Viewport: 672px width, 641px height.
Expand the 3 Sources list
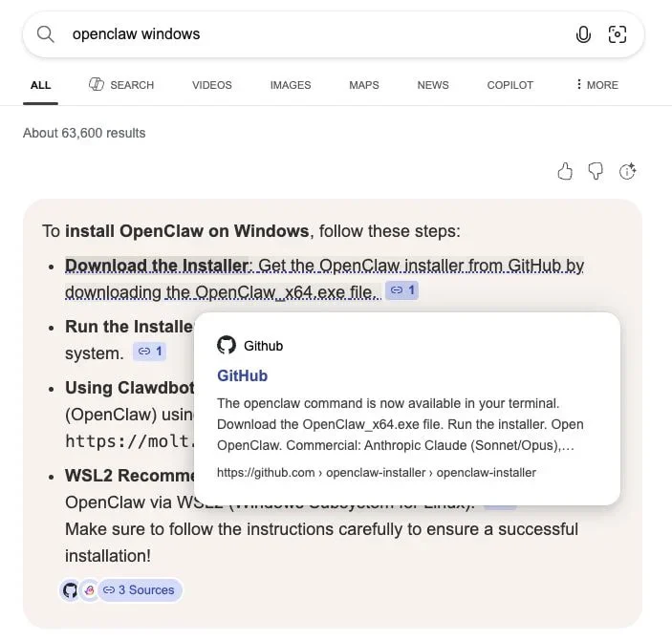click(140, 590)
